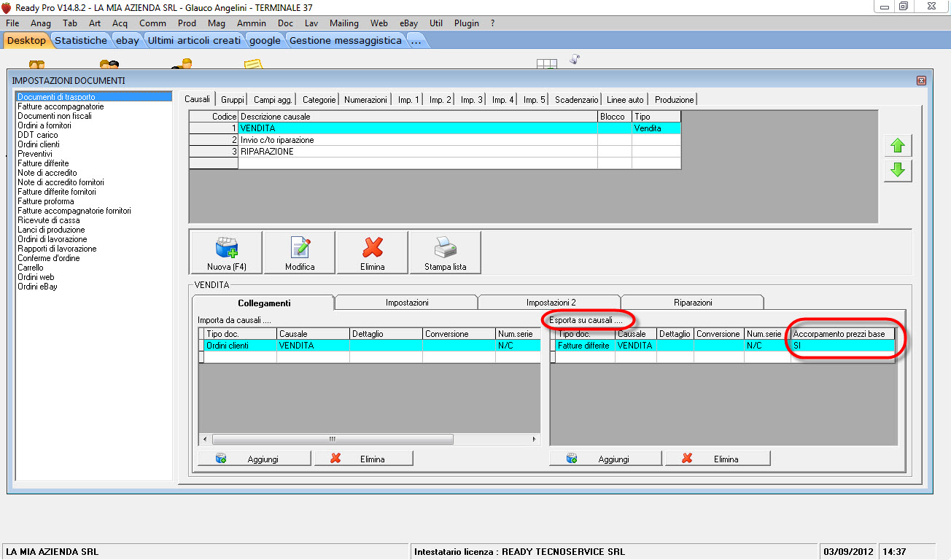Select Ordini clienti in left list
Viewport: 951px width, 560px height.
coord(38,144)
